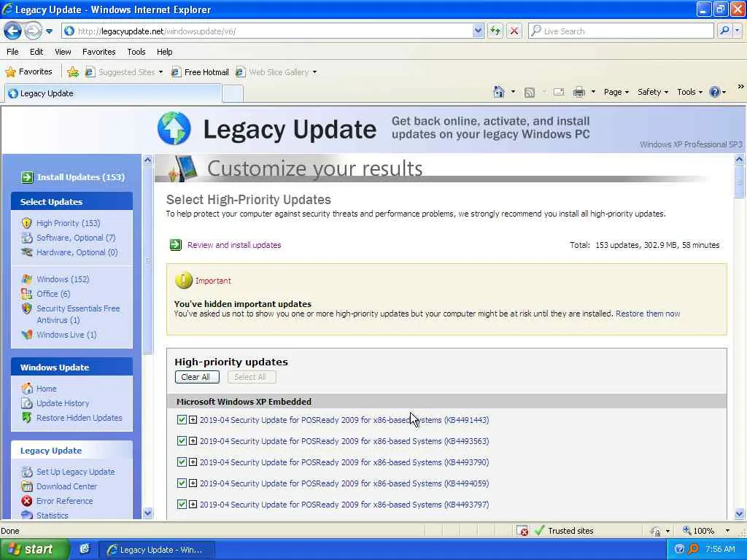The image size is (747, 560).
Task: Expand details for update KB4493563
Action: pyautogui.click(x=193, y=441)
